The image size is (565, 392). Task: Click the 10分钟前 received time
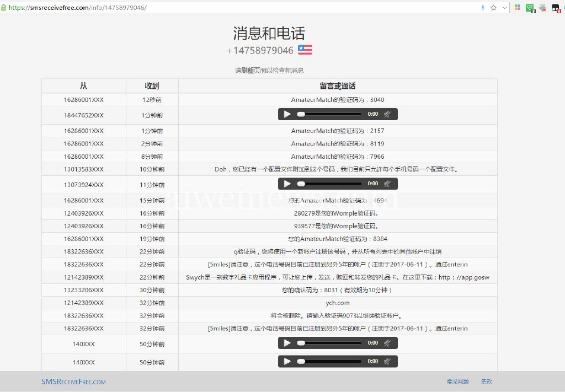(152, 169)
